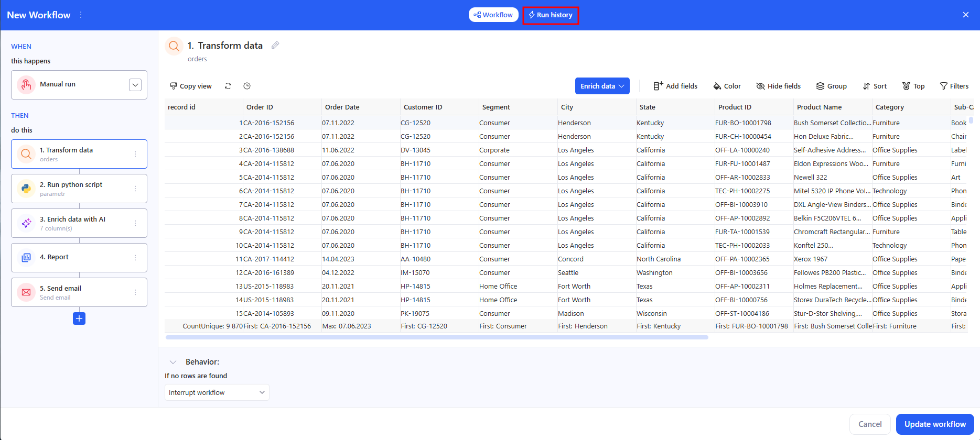
Task: Open options menu for Run python script
Action: [135, 189]
